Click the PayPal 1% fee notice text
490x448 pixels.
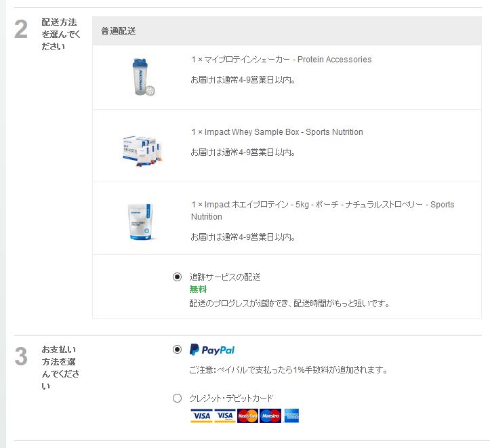click(x=288, y=370)
